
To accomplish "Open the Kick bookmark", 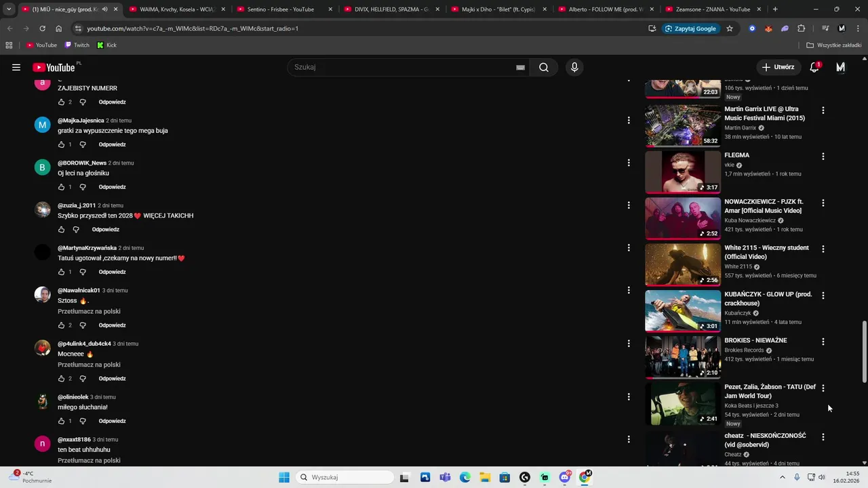I will pyautogui.click(x=106, y=45).
